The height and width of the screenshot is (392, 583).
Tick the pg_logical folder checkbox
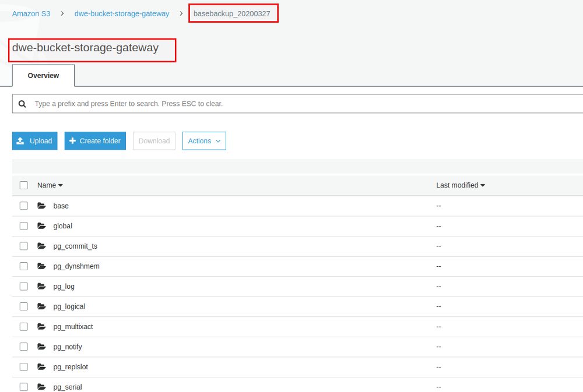[x=24, y=306]
